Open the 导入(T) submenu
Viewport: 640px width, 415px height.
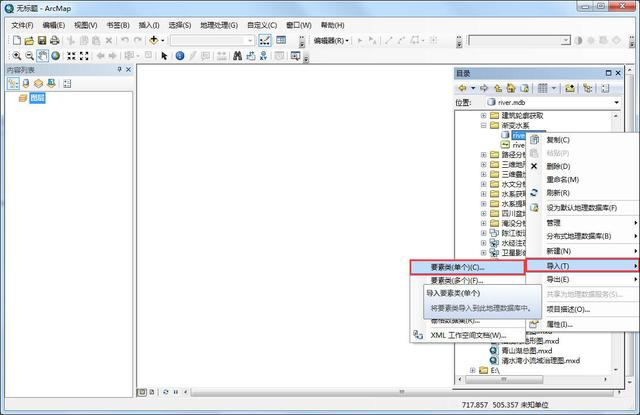tap(582, 266)
